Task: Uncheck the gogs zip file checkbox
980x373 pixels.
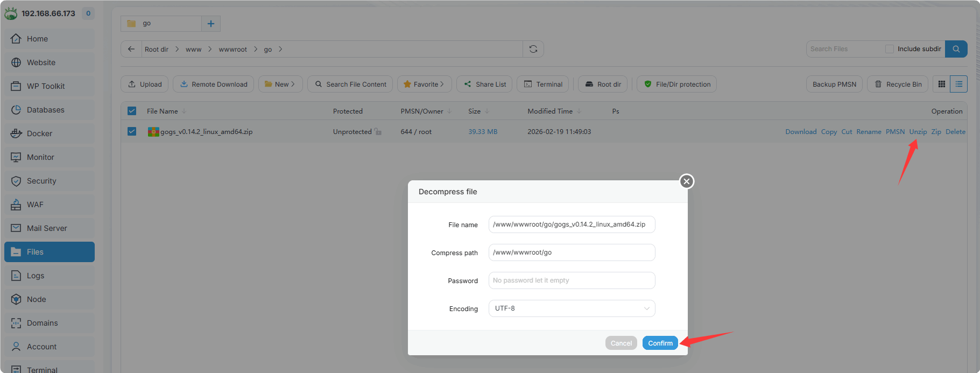Action: point(132,131)
